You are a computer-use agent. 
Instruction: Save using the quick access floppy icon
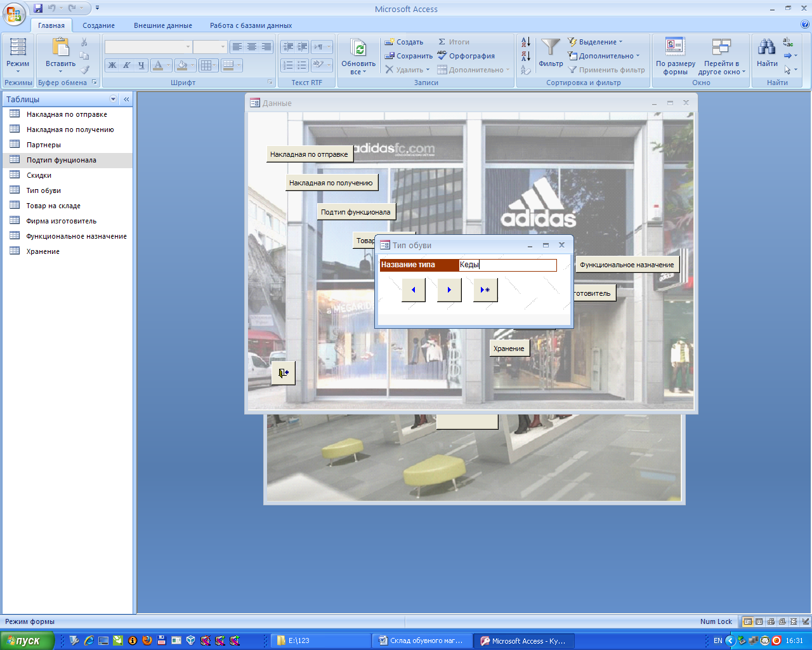pyautogui.click(x=38, y=8)
